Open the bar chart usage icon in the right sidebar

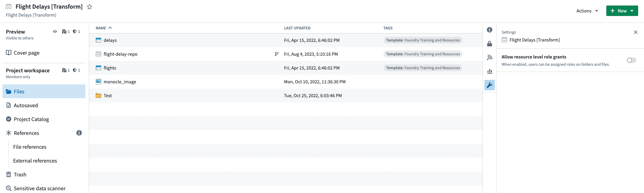pyautogui.click(x=490, y=71)
